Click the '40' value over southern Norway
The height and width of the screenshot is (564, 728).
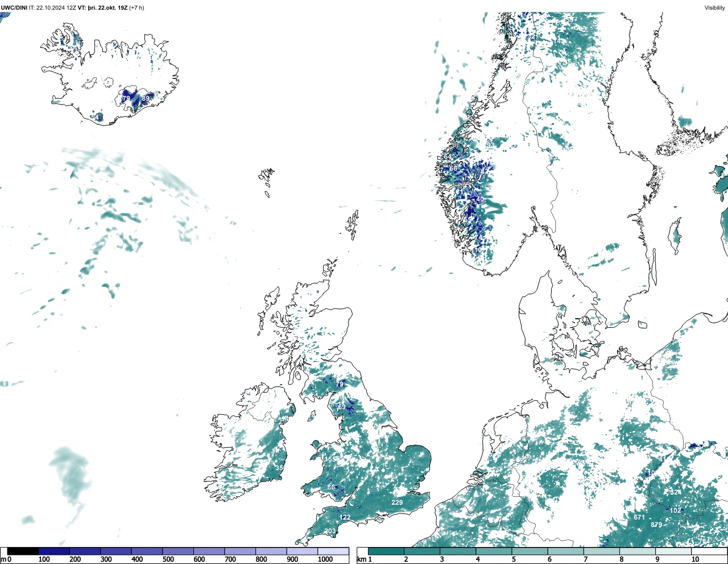pos(479,200)
